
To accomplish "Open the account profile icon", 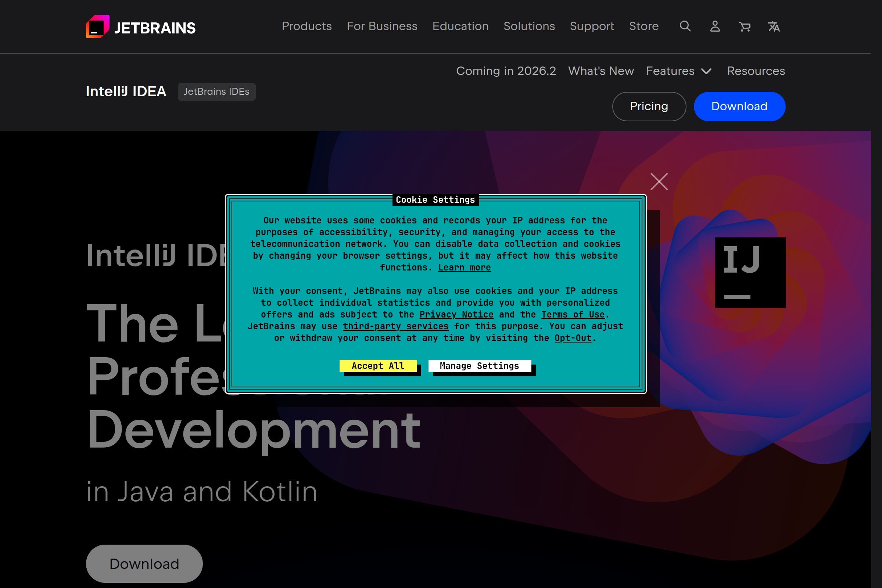I will coord(715,26).
